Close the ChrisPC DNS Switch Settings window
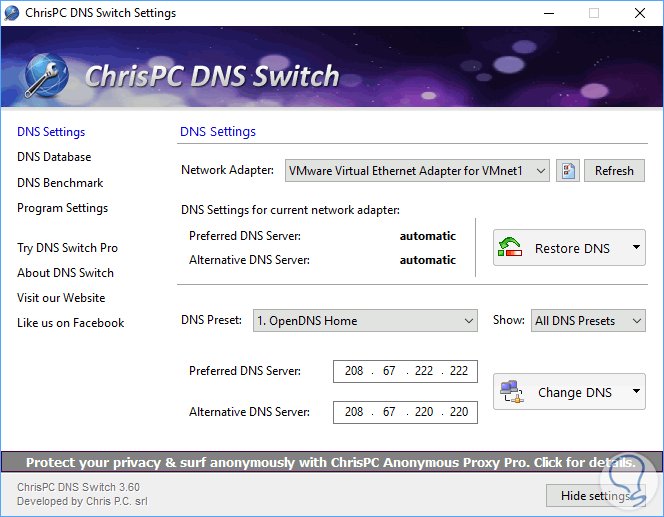Screen dimensions: 664x517 [640, 13]
